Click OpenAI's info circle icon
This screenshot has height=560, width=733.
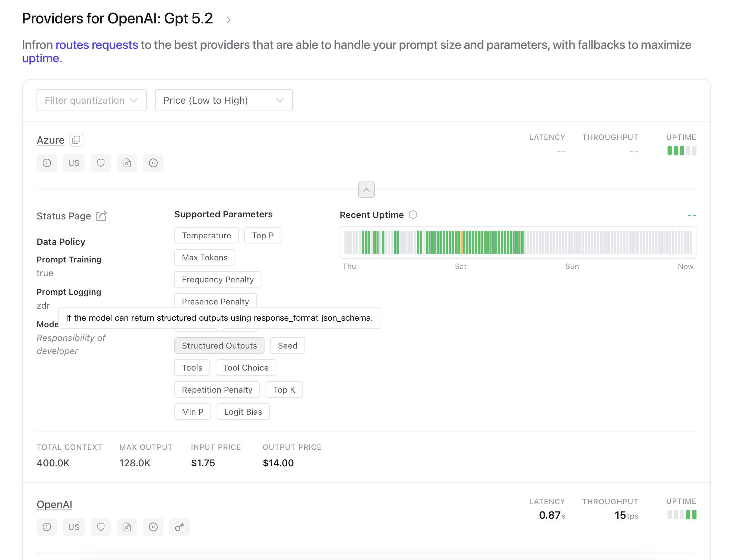(47, 527)
